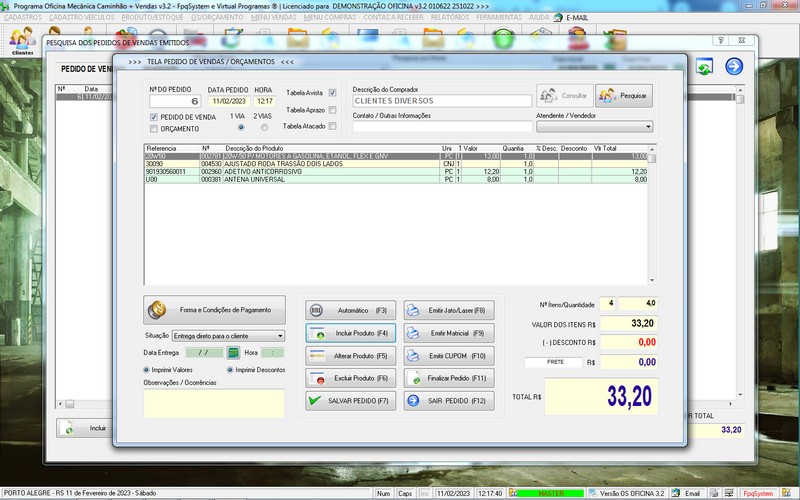Click the Pesquisar customer search button
The width and height of the screenshot is (800, 500).
coord(624,96)
